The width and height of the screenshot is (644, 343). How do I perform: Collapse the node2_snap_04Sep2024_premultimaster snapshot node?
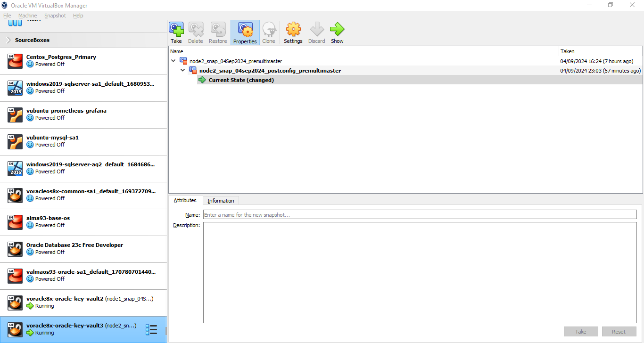tap(173, 61)
